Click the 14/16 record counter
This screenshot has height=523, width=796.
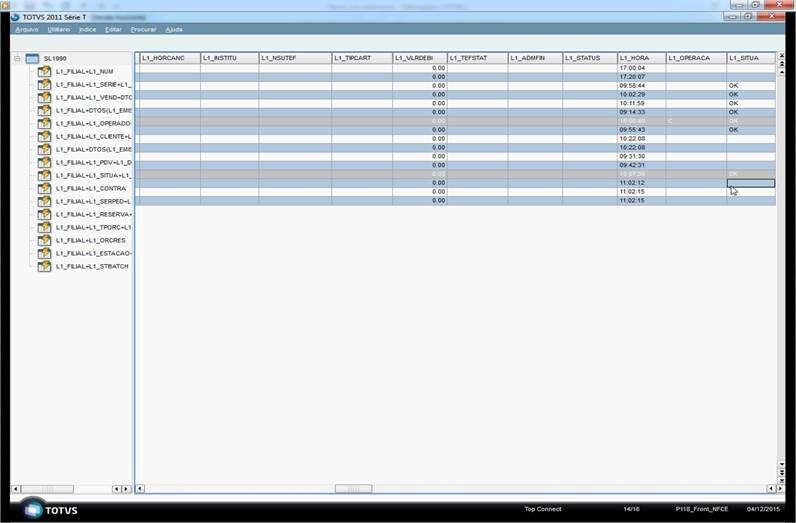631,509
